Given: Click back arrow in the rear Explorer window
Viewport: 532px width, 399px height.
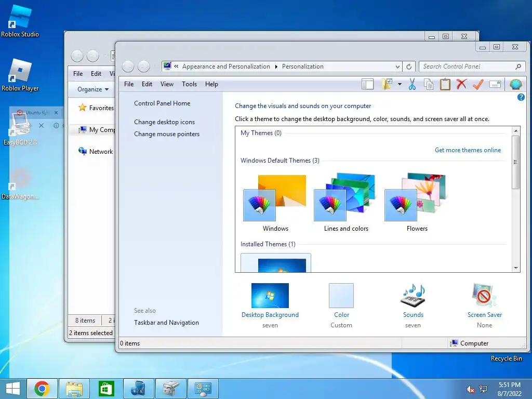Looking at the screenshot, I should (77, 56).
